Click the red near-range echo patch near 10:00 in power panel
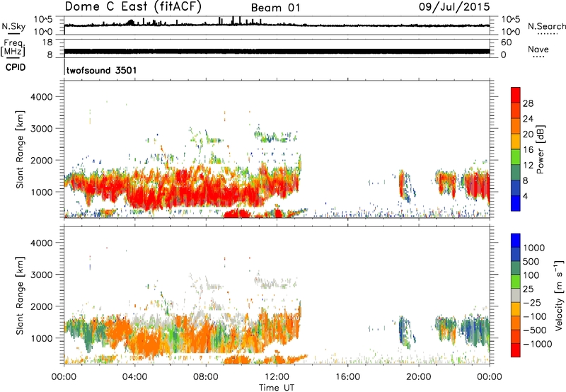Screen dimensions: 566x392 click(238, 213)
